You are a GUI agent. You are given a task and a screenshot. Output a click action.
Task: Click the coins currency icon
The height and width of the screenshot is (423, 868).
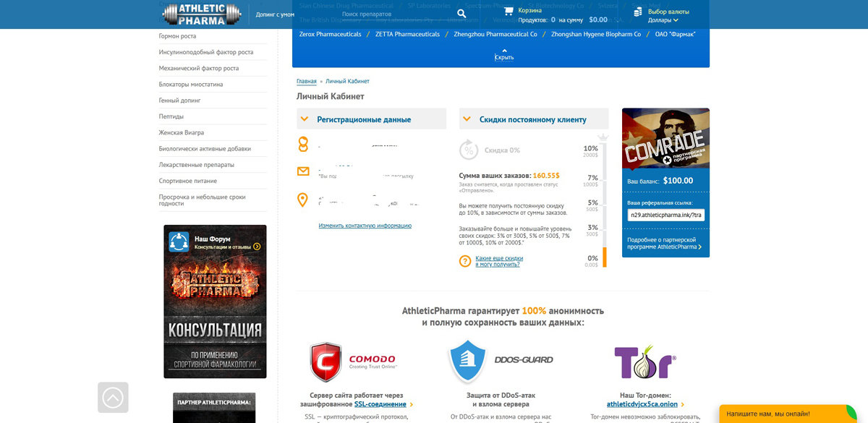tap(637, 11)
